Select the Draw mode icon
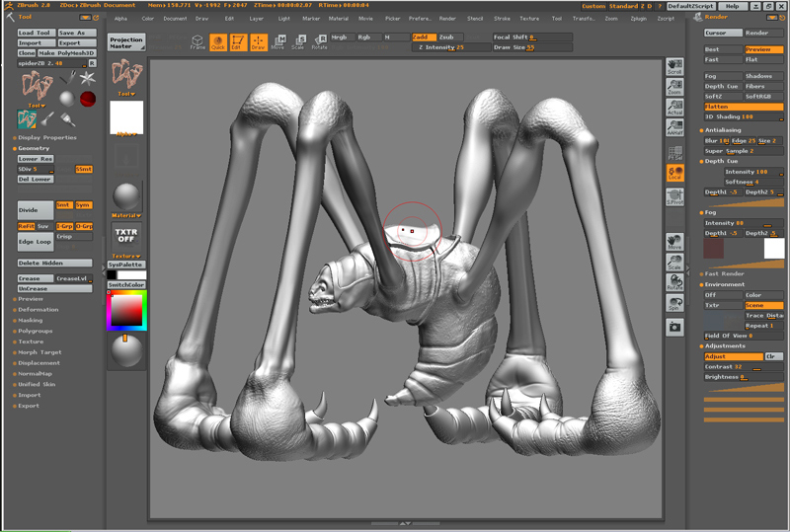The image size is (790, 532). pos(259,42)
